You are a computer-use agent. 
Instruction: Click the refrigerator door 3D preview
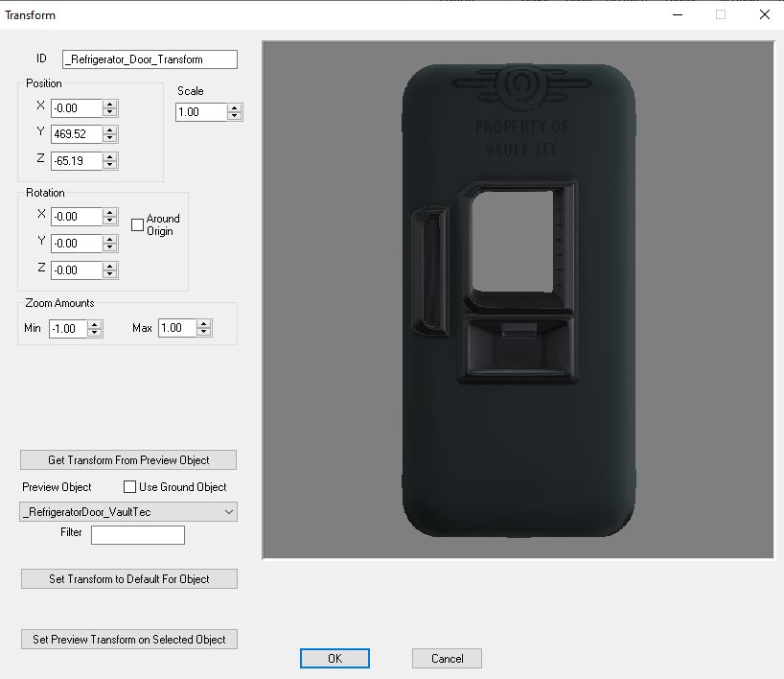[x=519, y=300]
